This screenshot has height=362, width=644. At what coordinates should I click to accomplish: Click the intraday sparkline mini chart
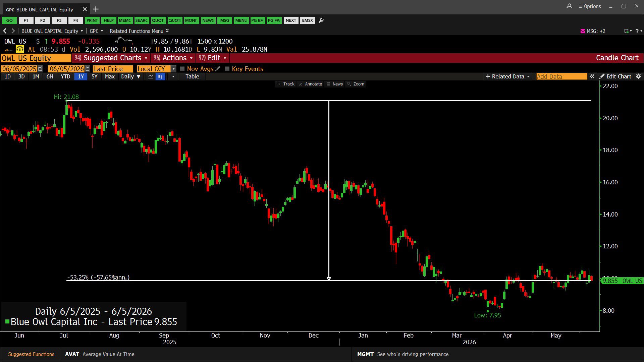tap(123, 41)
